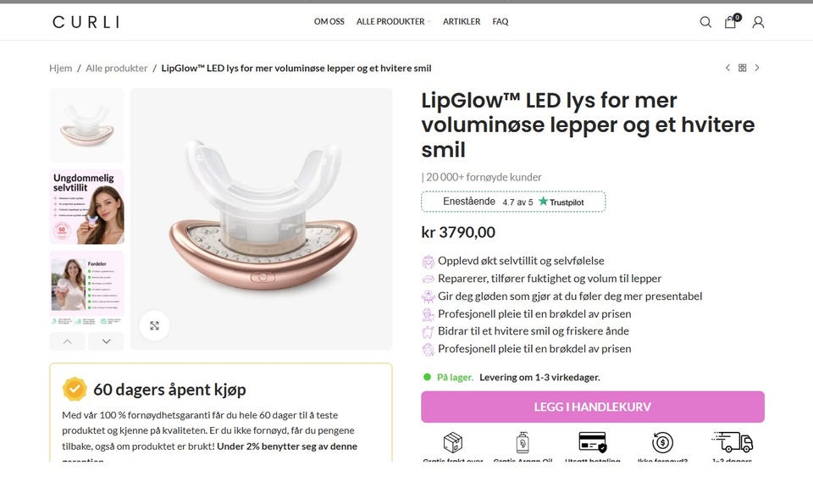Click the user account icon
Image resolution: width=813 pixels, height=504 pixels.
click(758, 22)
